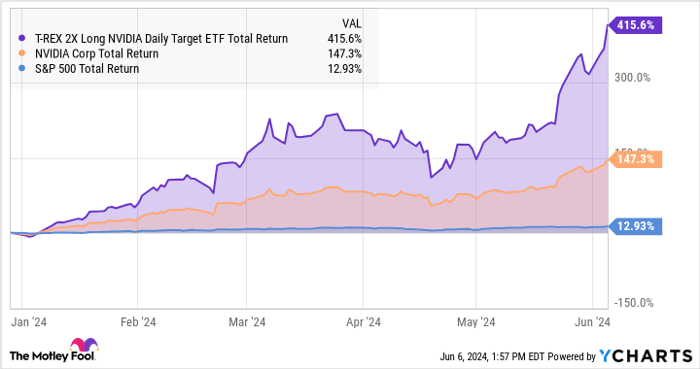Click the Mar '24 axis label
Image resolution: width=700 pixels, height=369 pixels.
pos(247,322)
